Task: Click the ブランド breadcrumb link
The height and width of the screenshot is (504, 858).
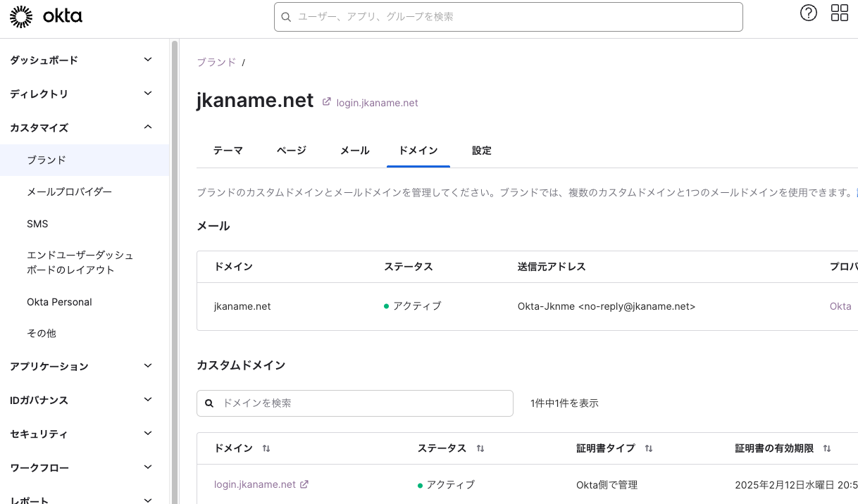Action: tap(216, 62)
